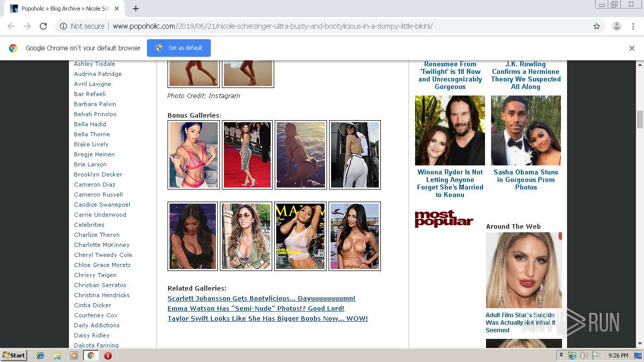The image size is (644, 362).
Task: Open the Chrome profile avatar menu
Action: 616,26
